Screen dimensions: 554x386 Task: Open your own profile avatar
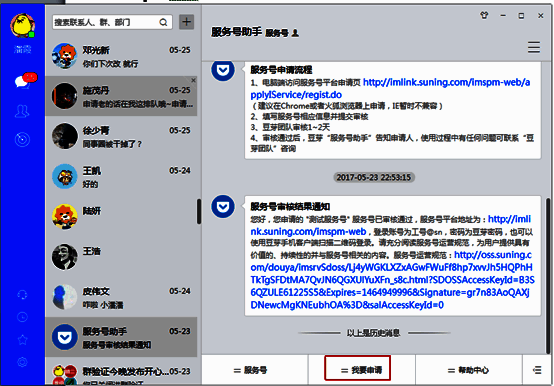coord(23,25)
